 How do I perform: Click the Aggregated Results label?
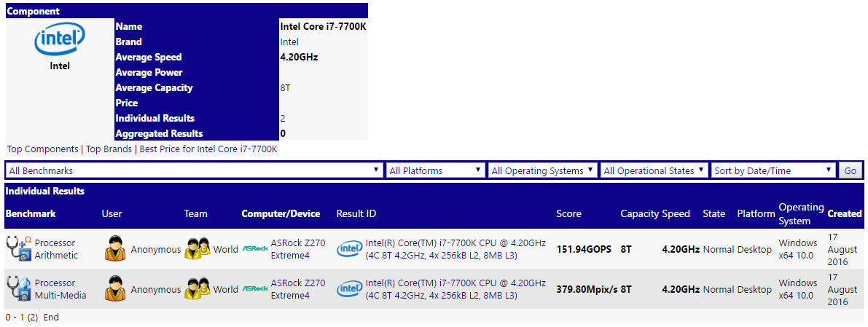(x=159, y=133)
